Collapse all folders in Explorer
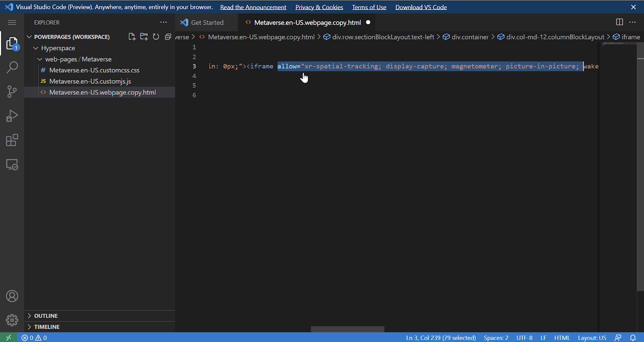The height and width of the screenshot is (342, 644). (x=168, y=37)
